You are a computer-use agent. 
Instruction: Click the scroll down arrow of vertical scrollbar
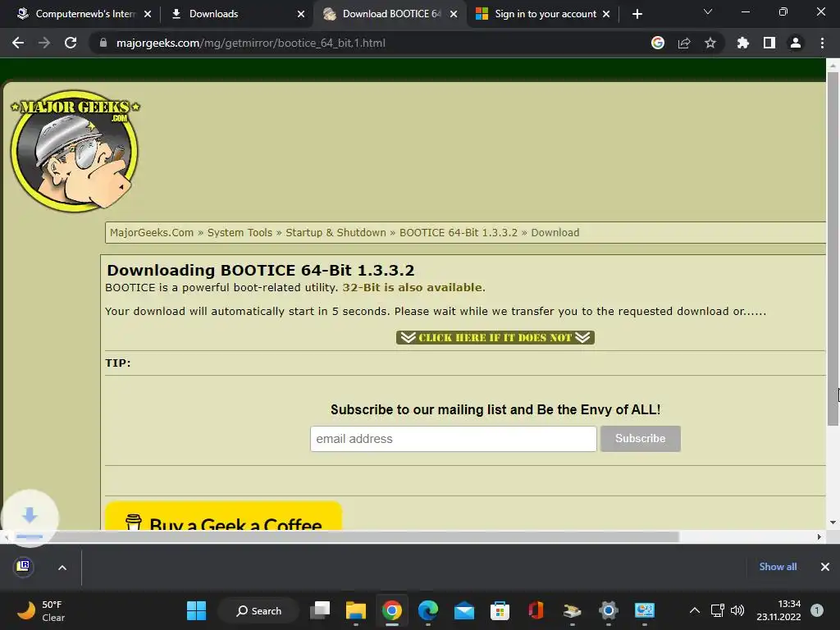pyautogui.click(x=833, y=523)
